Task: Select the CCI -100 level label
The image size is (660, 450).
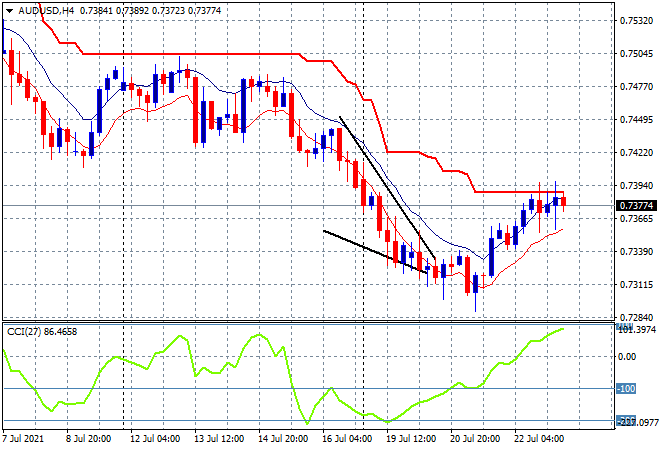Action: pos(626,389)
